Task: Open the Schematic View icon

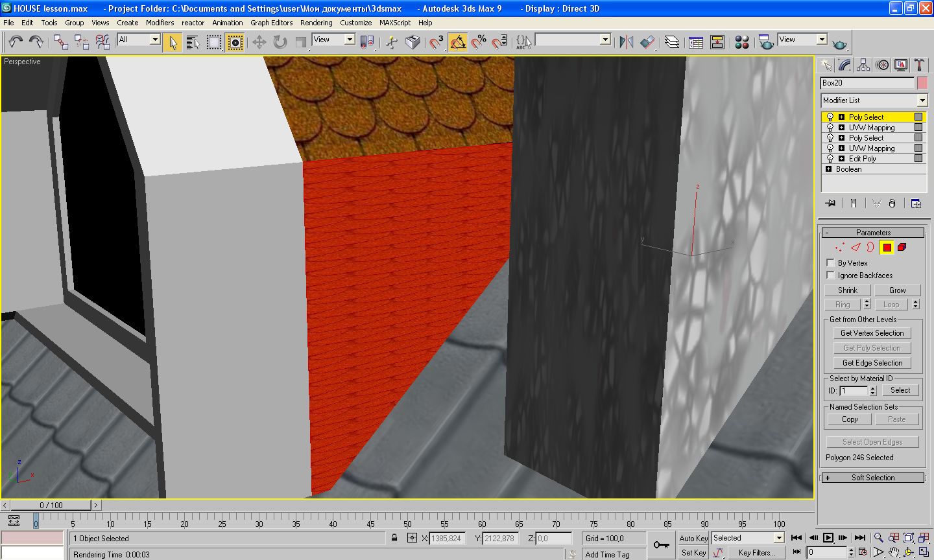Action: click(x=717, y=42)
